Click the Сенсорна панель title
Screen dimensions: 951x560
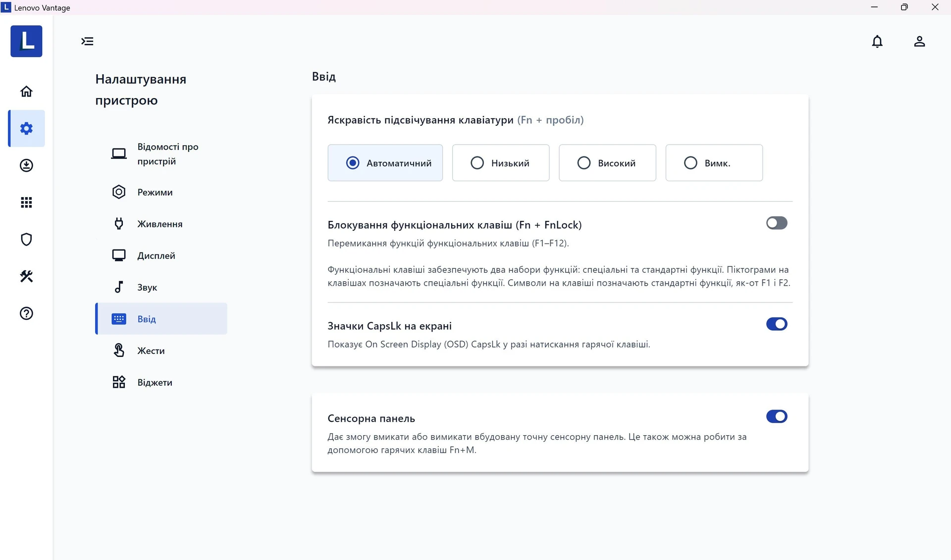pyautogui.click(x=371, y=419)
